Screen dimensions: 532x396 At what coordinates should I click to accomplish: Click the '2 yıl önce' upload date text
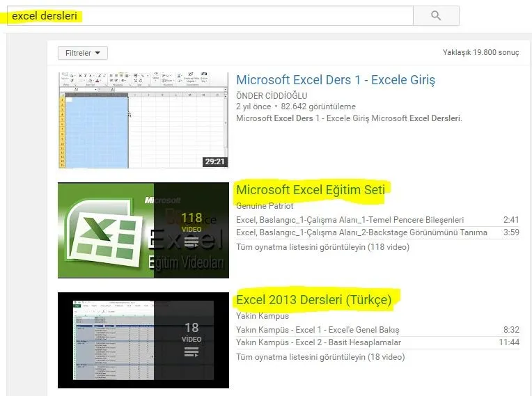click(x=253, y=106)
